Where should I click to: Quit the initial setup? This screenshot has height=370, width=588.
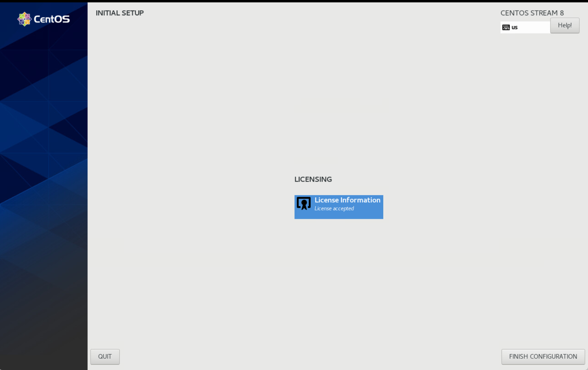click(105, 357)
